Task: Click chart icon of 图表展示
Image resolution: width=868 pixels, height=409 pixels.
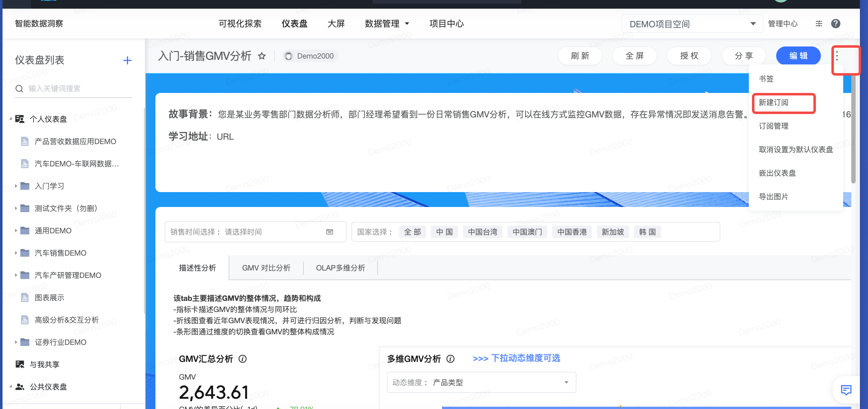Action: coord(25,297)
